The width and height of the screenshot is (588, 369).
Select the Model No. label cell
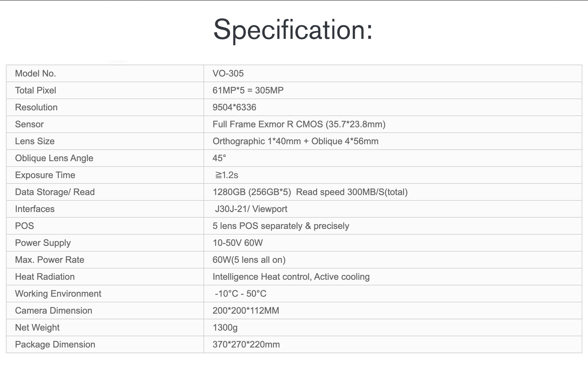(36, 74)
